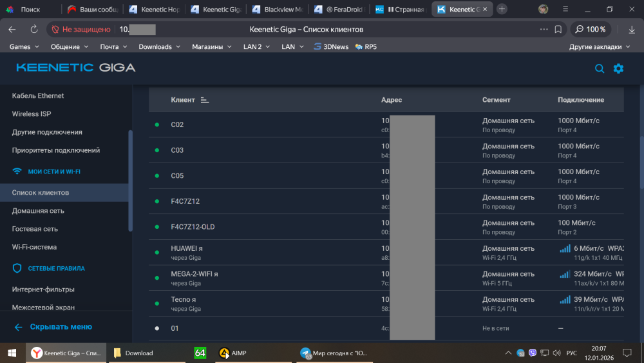Open a new browser tab with plus button

(x=502, y=9)
